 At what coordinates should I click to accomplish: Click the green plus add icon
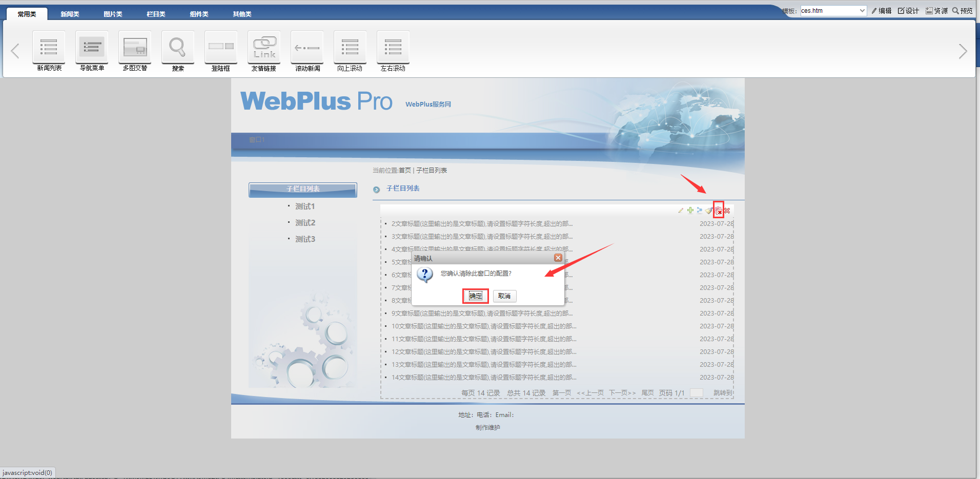click(x=690, y=210)
